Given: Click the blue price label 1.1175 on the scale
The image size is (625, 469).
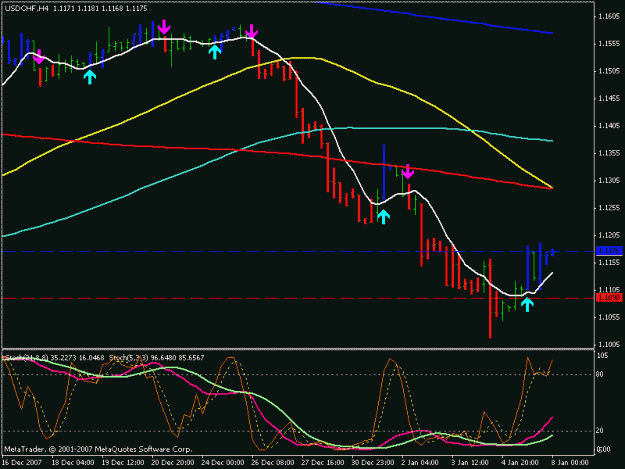Looking at the screenshot, I should [609, 251].
